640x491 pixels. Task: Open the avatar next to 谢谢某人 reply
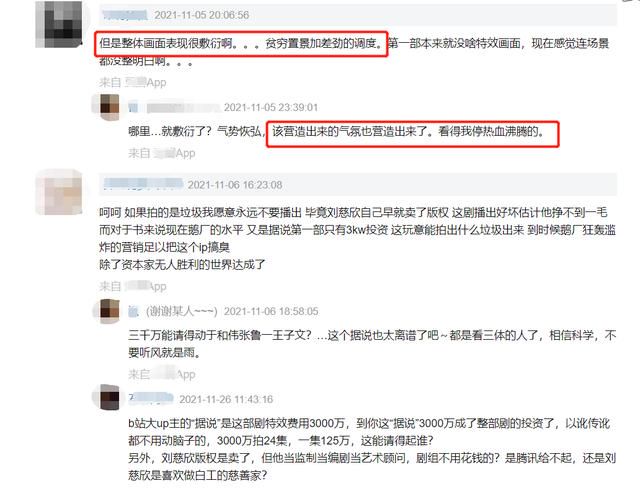point(109,311)
